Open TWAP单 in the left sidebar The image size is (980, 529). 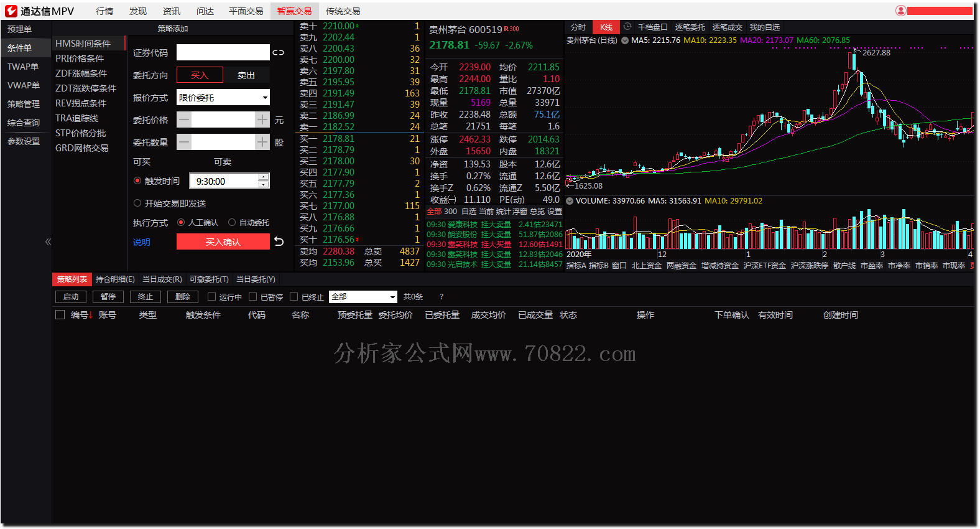tap(23, 67)
